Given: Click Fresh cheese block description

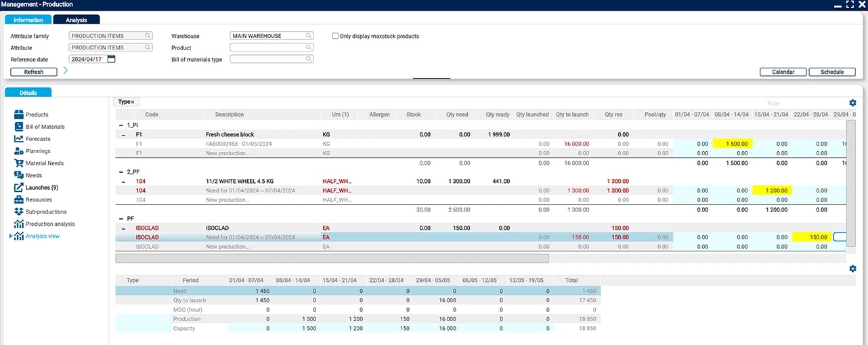Looking at the screenshot, I should point(232,135).
